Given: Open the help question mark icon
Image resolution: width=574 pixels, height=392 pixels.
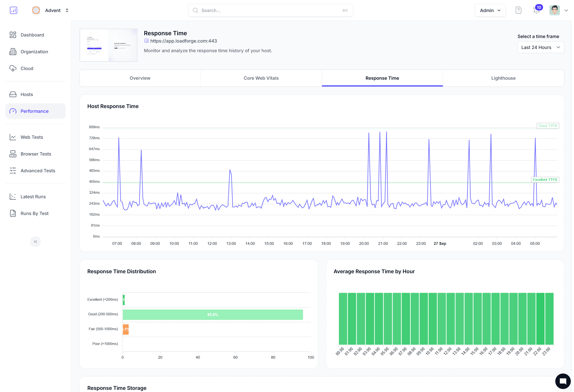Looking at the screenshot, I should point(518,10).
